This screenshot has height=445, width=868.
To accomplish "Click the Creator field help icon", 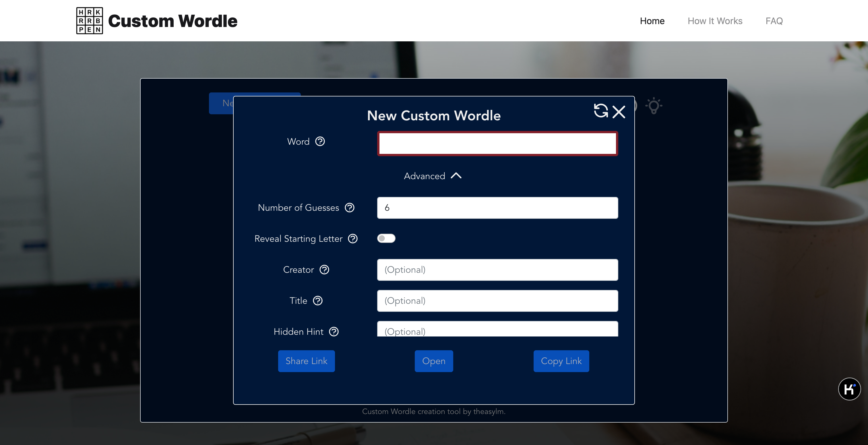I will 324,270.
